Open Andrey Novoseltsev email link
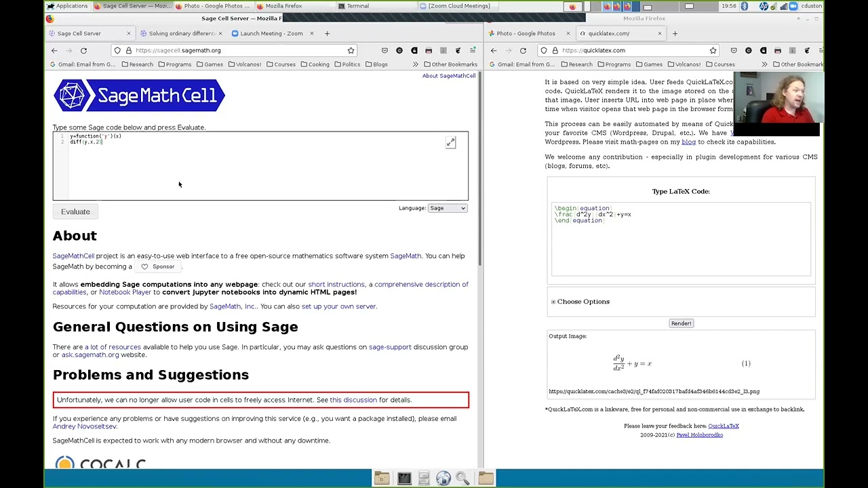The image size is (868, 488). [x=85, y=426]
